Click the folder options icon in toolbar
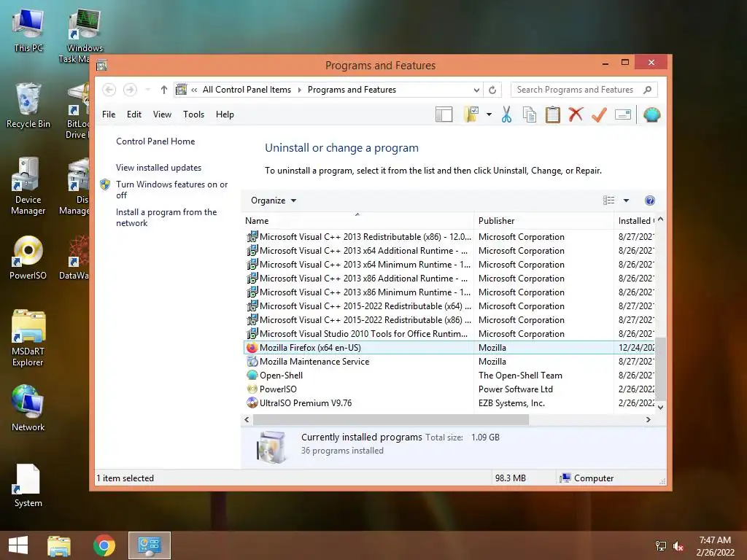The width and height of the screenshot is (747, 560). click(471, 114)
